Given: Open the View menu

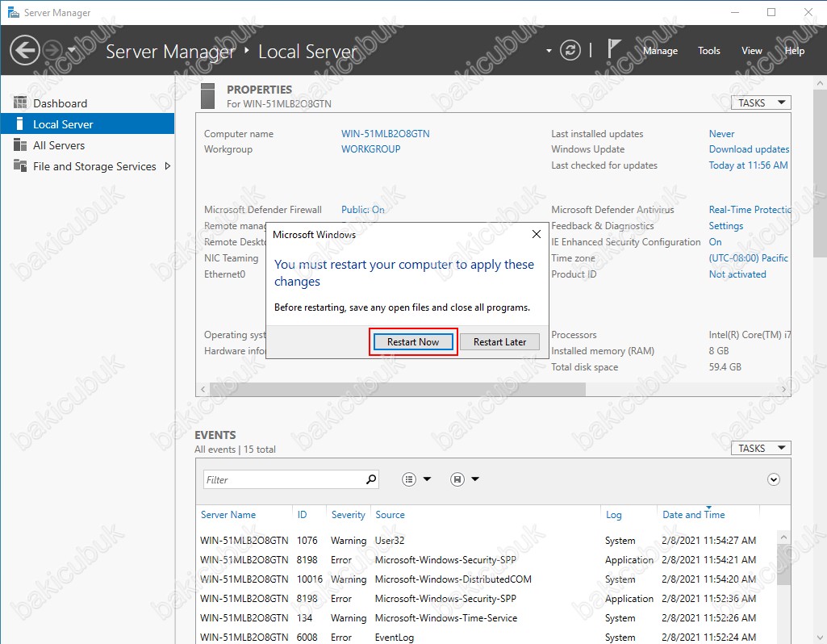Looking at the screenshot, I should 752,51.
